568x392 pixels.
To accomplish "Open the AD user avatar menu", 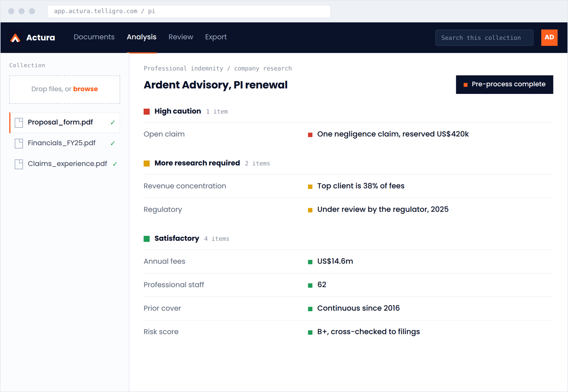I will click(549, 37).
